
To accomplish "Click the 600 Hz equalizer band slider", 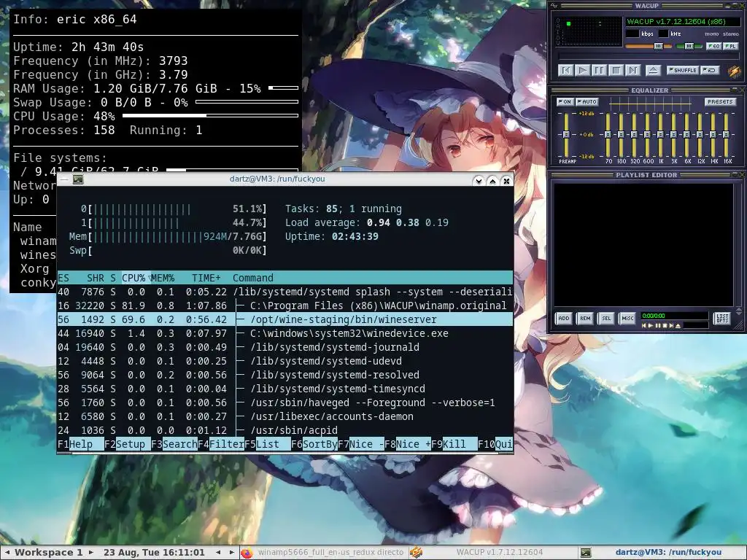I will click(647, 135).
